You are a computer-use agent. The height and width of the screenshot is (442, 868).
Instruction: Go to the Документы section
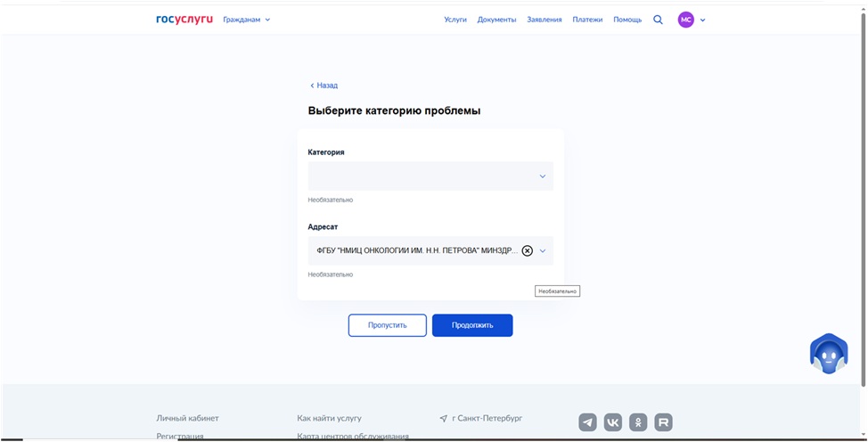click(x=496, y=20)
